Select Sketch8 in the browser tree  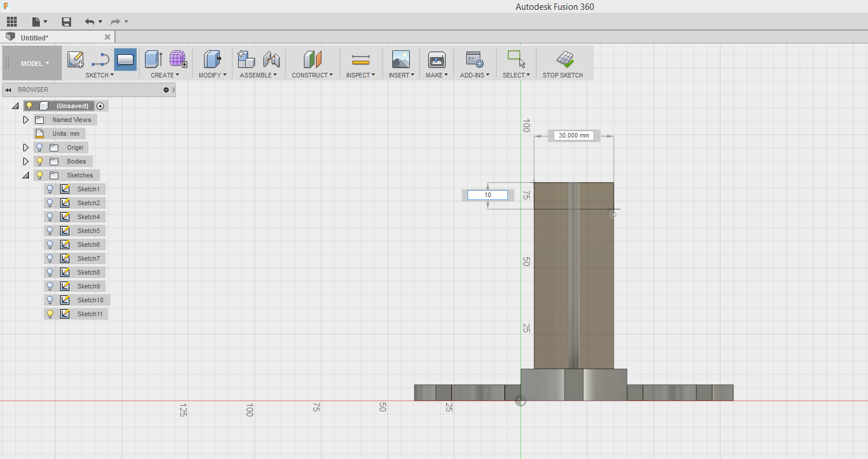(x=88, y=272)
